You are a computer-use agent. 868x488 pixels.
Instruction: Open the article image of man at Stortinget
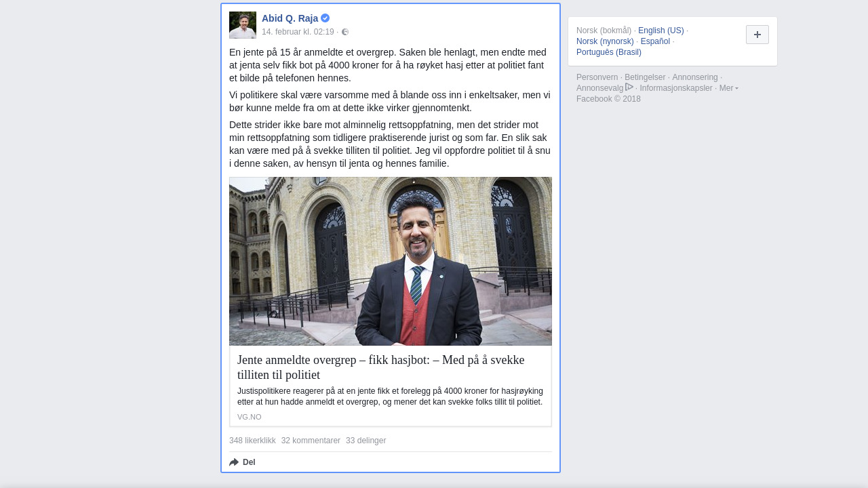pos(391,261)
